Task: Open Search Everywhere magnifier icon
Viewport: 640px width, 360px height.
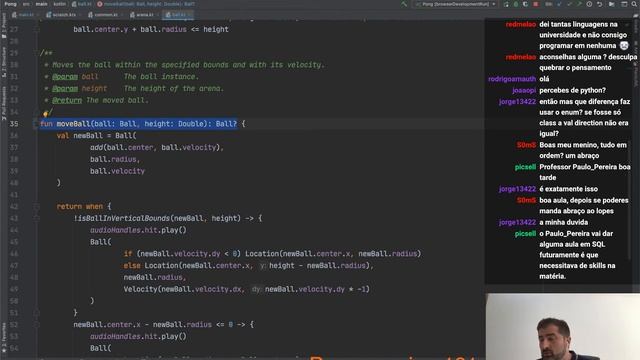Action: [x=635, y=4]
